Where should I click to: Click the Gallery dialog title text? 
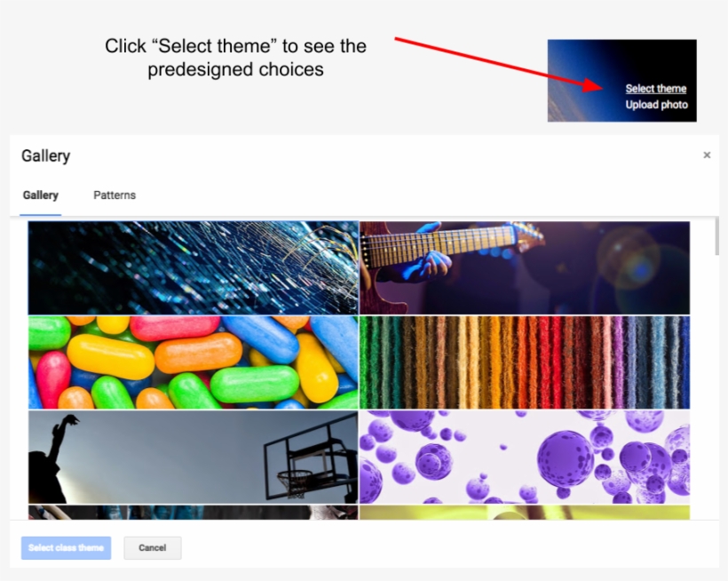46,155
